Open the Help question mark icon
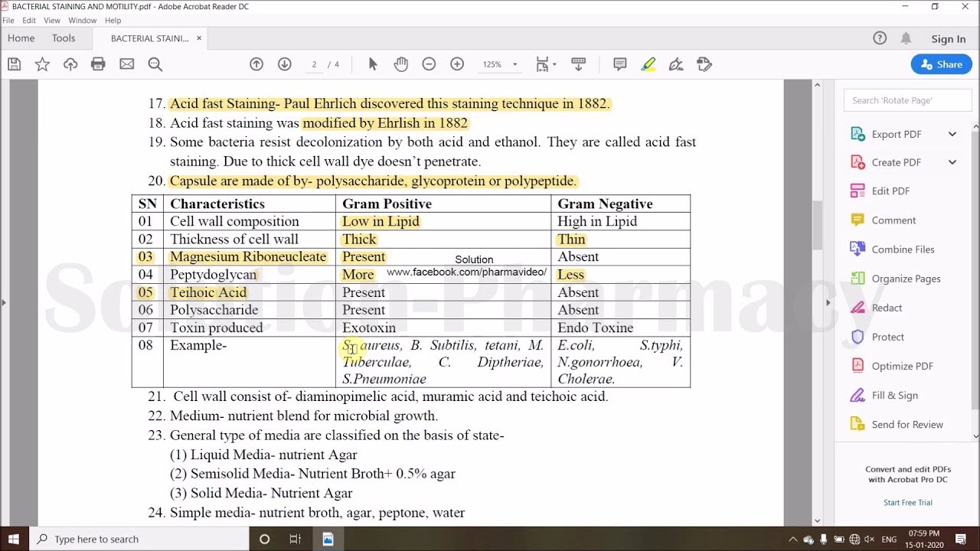980x551 pixels. click(x=880, y=38)
